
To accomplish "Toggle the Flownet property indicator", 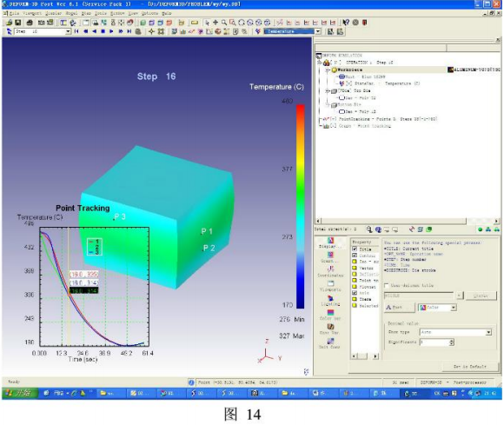I will 355,287.
